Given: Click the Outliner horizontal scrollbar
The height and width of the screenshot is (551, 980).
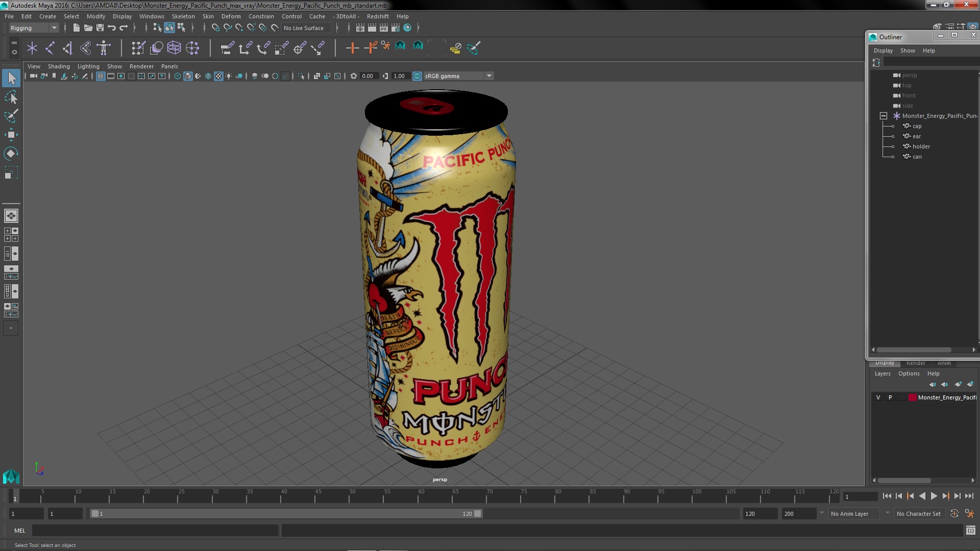Looking at the screenshot, I should click(x=914, y=349).
